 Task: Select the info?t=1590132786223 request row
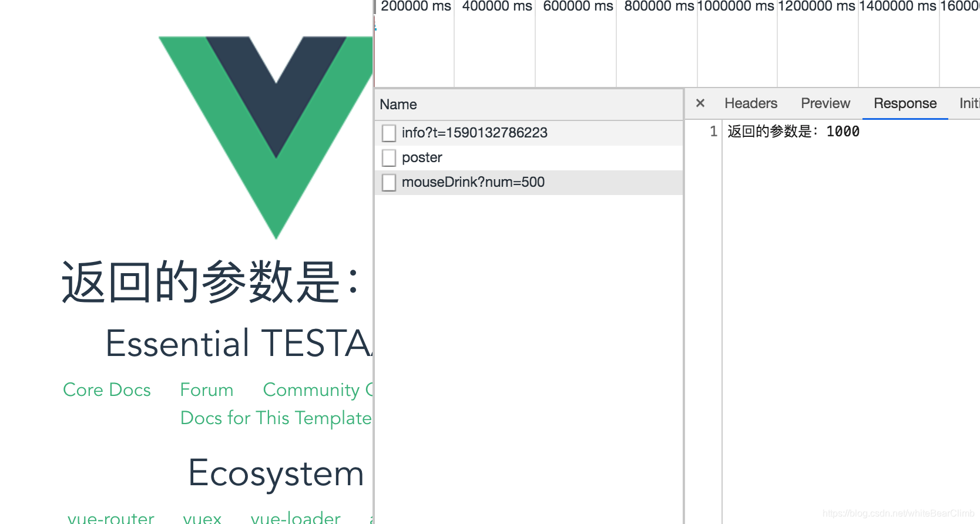coord(529,133)
